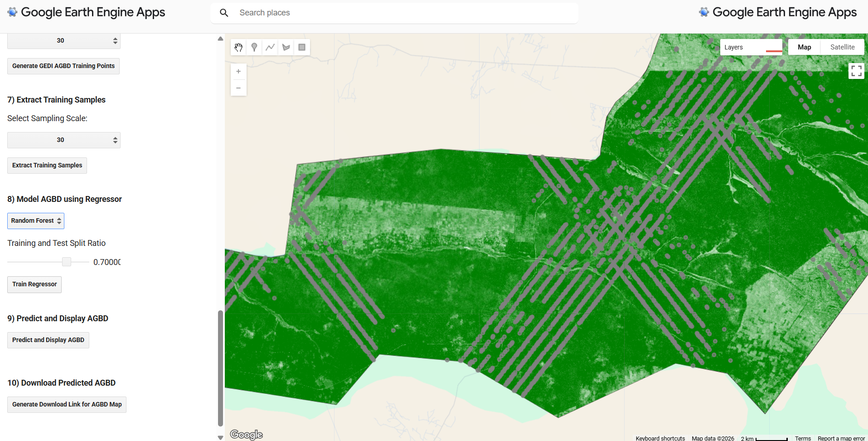
Task: Select the pan hand tool on the map
Action: pos(238,47)
